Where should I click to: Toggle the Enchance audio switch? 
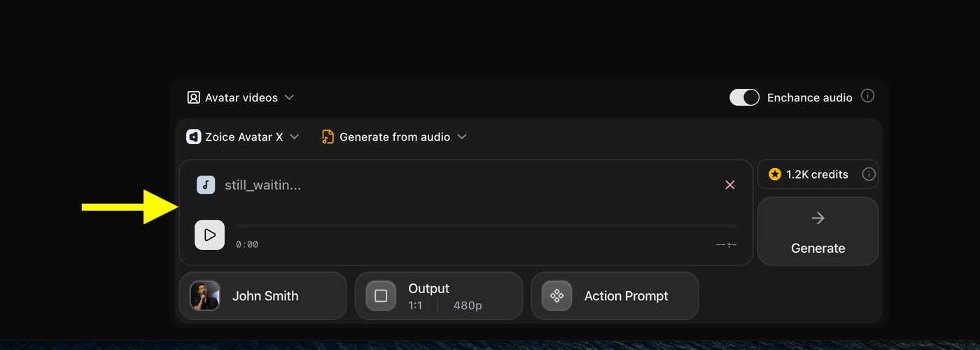[x=744, y=97]
